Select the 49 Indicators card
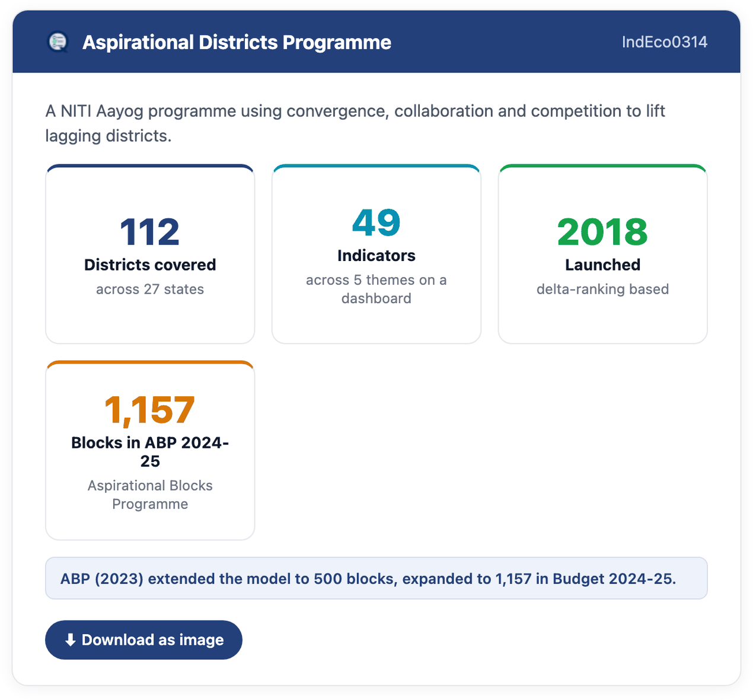Image resolution: width=753 pixels, height=700 pixels. (x=376, y=254)
